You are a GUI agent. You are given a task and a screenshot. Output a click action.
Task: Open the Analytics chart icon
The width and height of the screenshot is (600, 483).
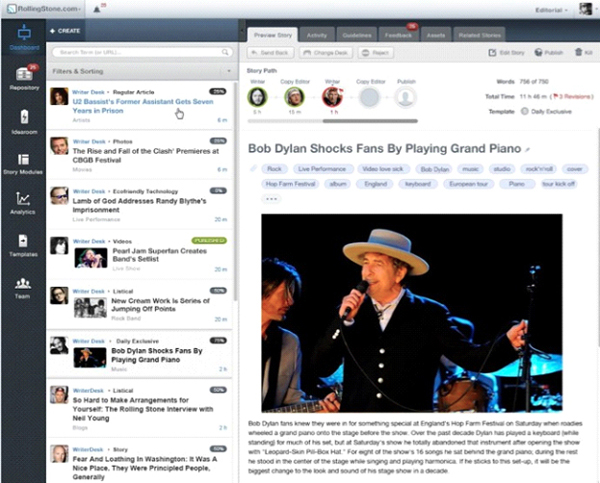(21, 203)
